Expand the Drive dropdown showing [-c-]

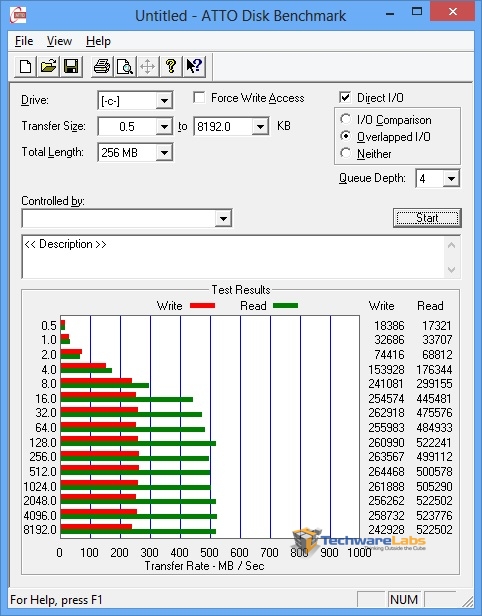(x=135, y=101)
